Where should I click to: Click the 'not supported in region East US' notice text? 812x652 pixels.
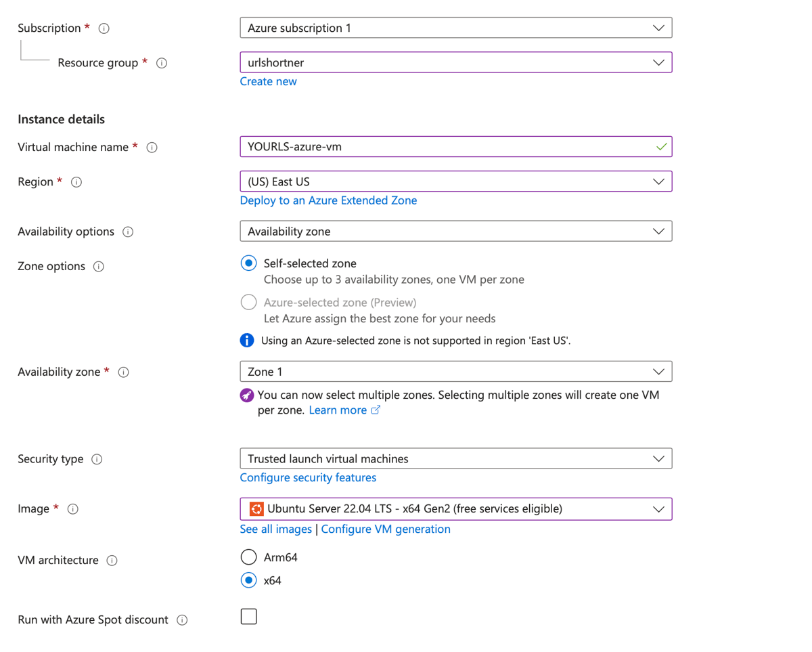[416, 341]
